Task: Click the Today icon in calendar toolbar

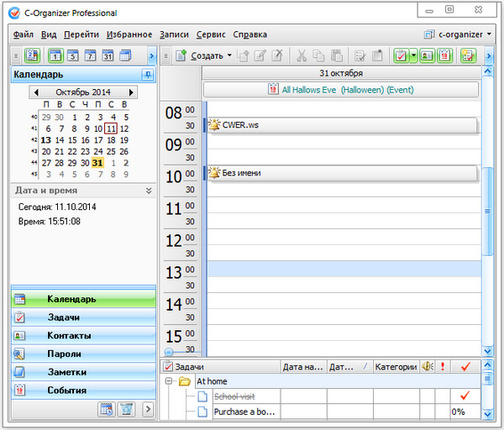Action: pos(32,55)
